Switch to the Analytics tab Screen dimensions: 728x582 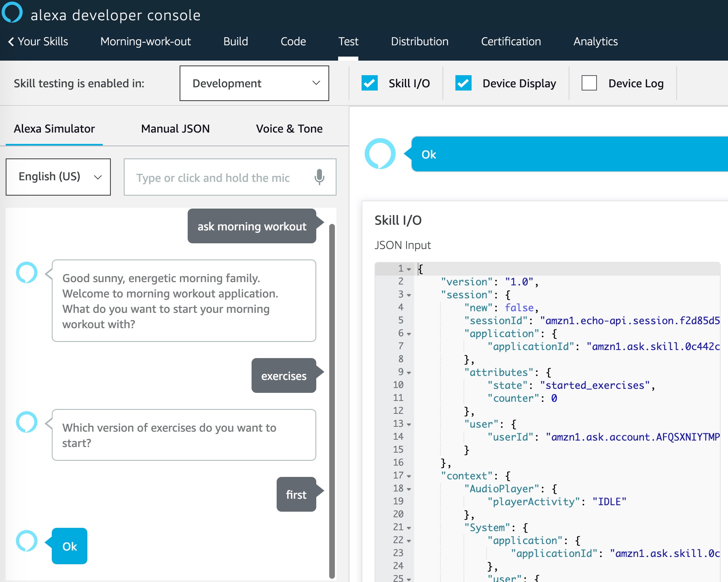(x=595, y=42)
